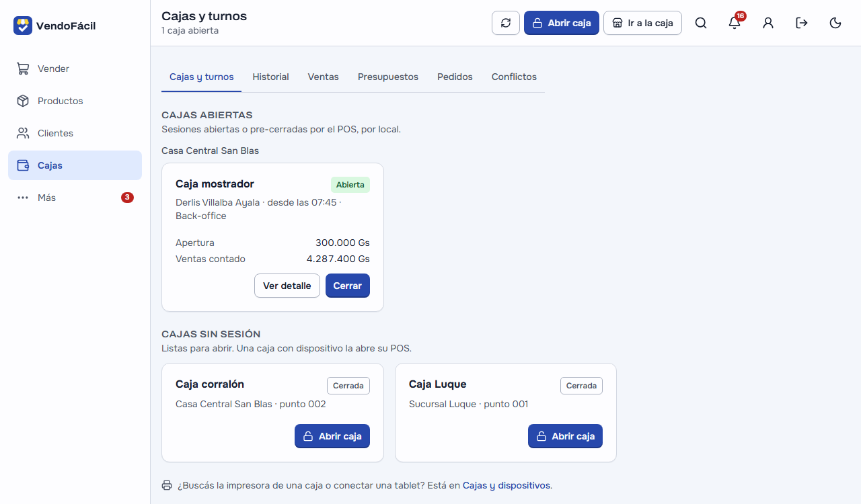Click the printer icon in the footer hint
Image resolution: width=861 pixels, height=504 pixels.
[x=167, y=485]
